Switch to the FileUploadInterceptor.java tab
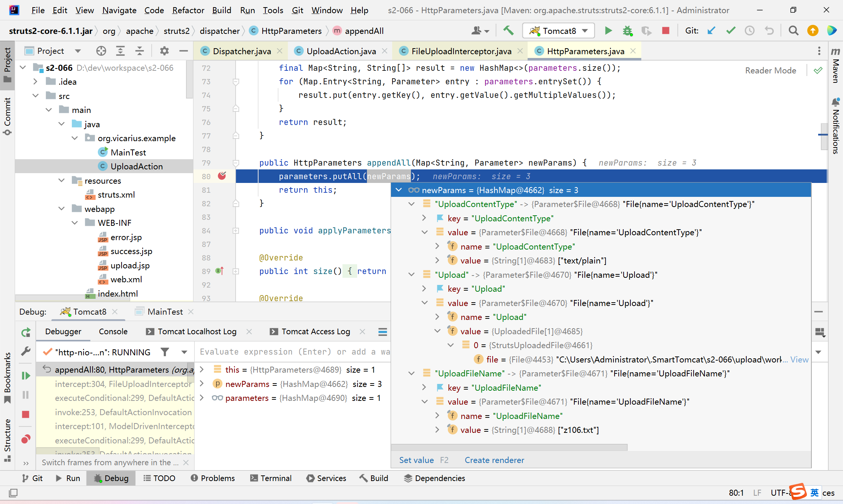Viewport: 843px width, 504px height. click(461, 51)
